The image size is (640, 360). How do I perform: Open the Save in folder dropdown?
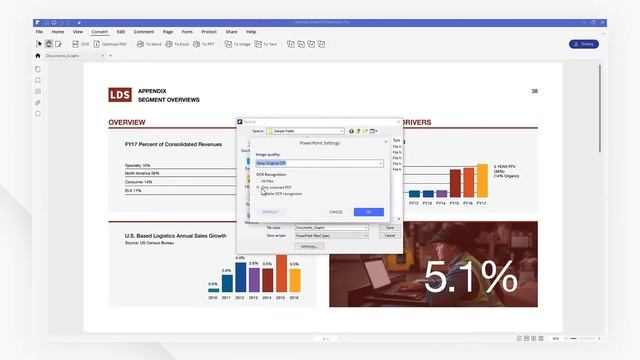point(305,131)
